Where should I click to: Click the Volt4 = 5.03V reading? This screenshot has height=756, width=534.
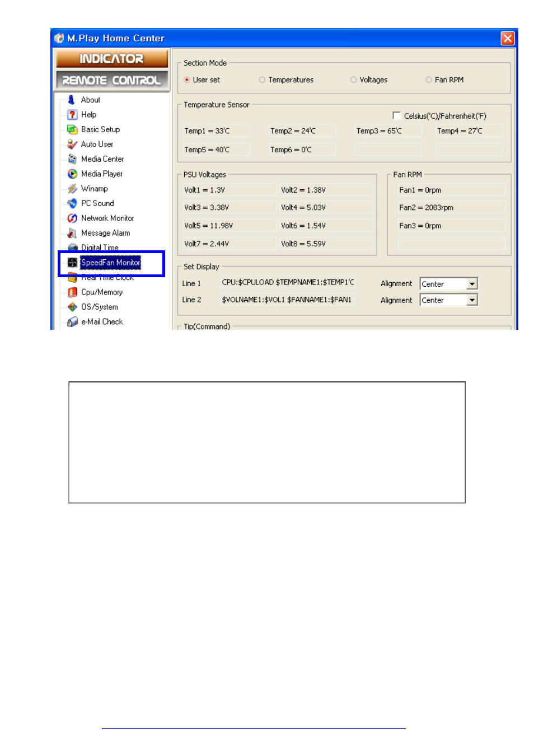coord(326,207)
